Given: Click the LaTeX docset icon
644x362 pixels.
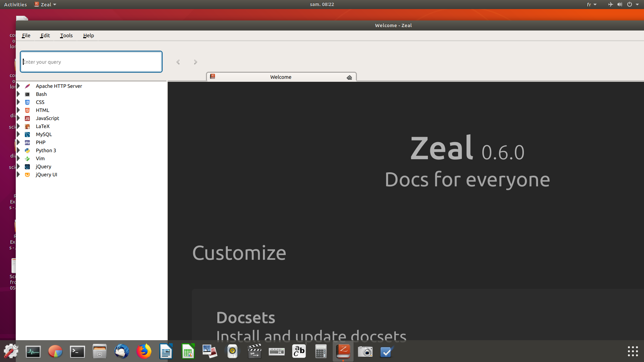Looking at the screenshot, I should click(x=28, y=126).
